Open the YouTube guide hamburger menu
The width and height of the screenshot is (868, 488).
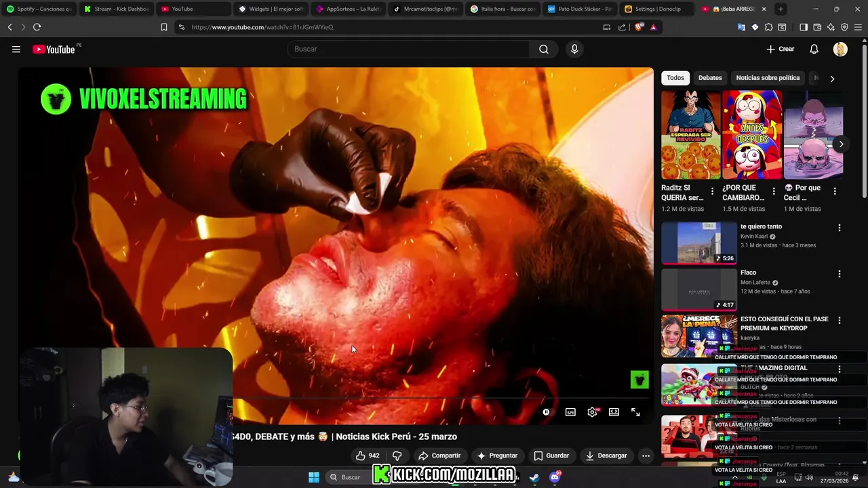pyautogui.click(x=16, y=49)
